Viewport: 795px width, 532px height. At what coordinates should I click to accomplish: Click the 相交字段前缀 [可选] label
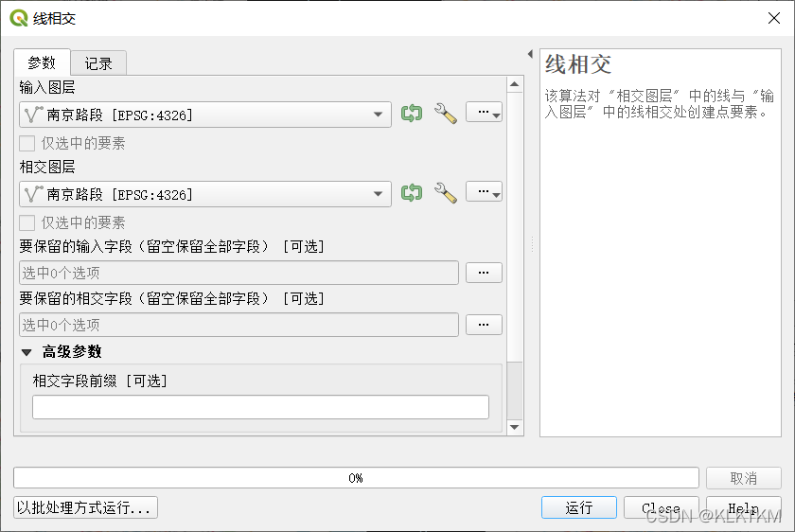click(x=100, y=381)
